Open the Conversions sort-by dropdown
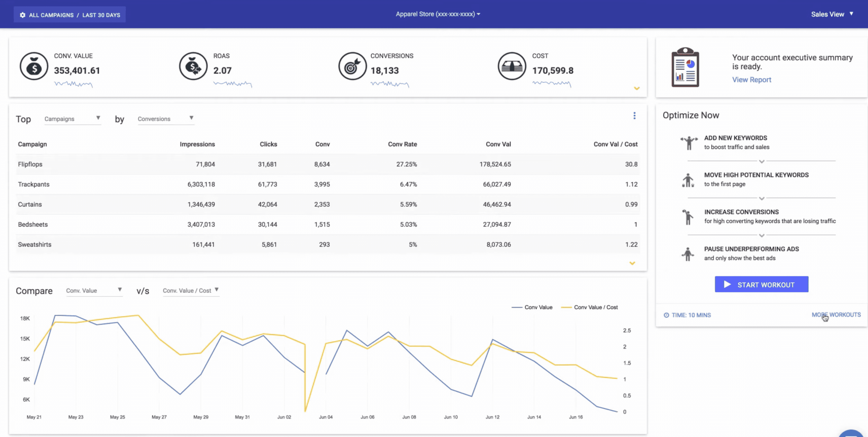 click(165, 119)
